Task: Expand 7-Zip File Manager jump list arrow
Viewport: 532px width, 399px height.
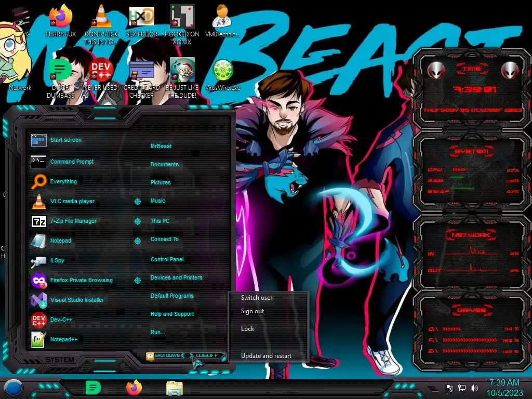Action: (137, 221)
